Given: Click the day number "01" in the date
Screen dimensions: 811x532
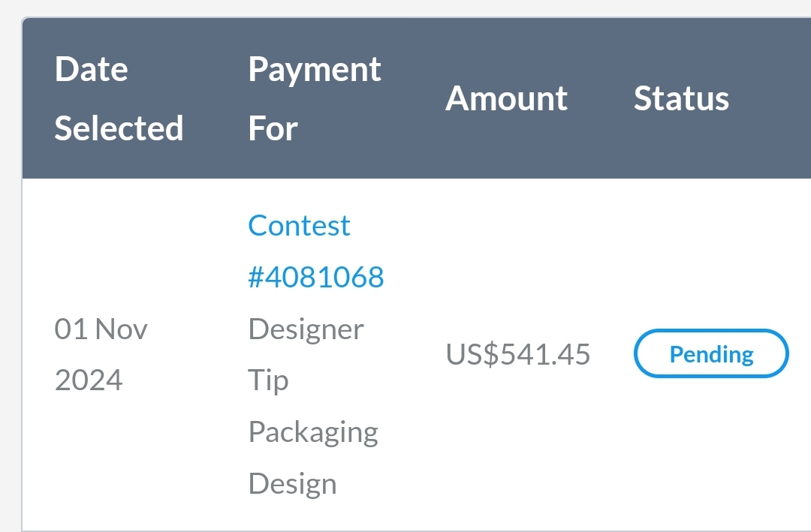Looking at the screenshot, I should [71, 329].
